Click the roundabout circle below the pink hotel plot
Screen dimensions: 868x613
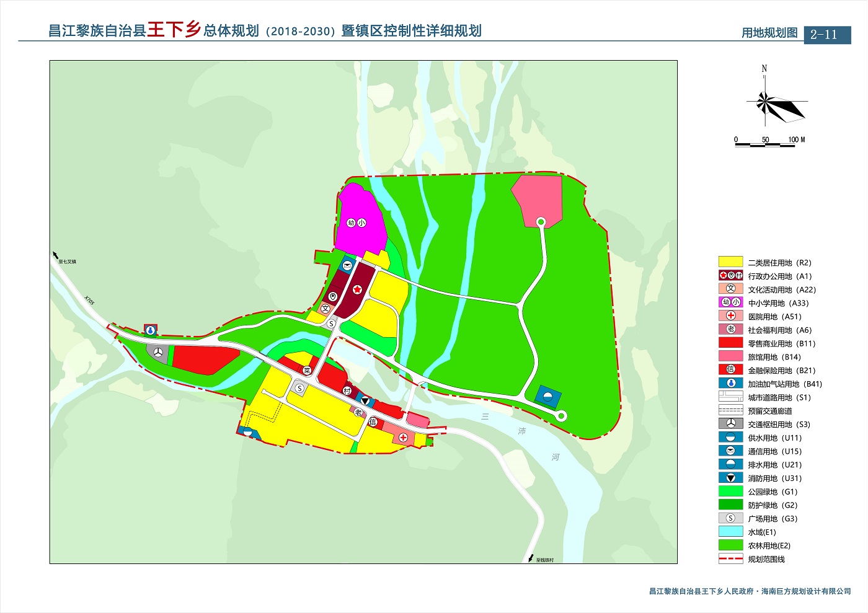coord(541,222)
